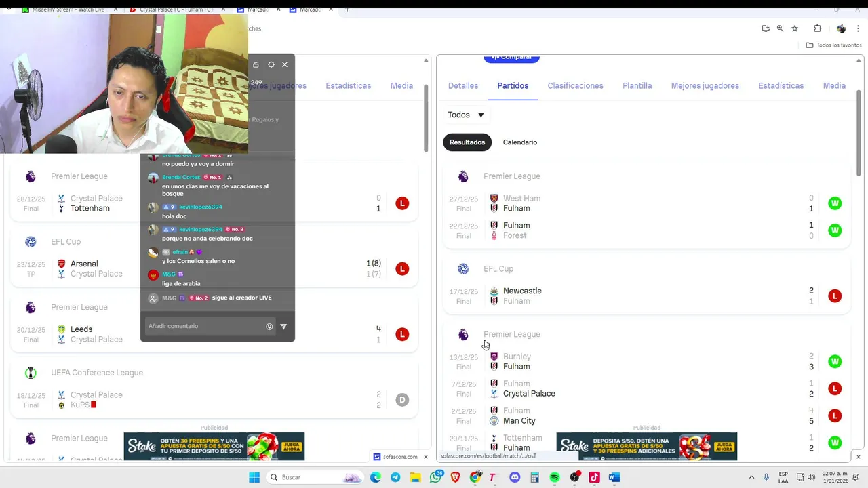The image size is (868, 488).
Task: Open TikTok from the taskbar
Action: coord(594,477)
